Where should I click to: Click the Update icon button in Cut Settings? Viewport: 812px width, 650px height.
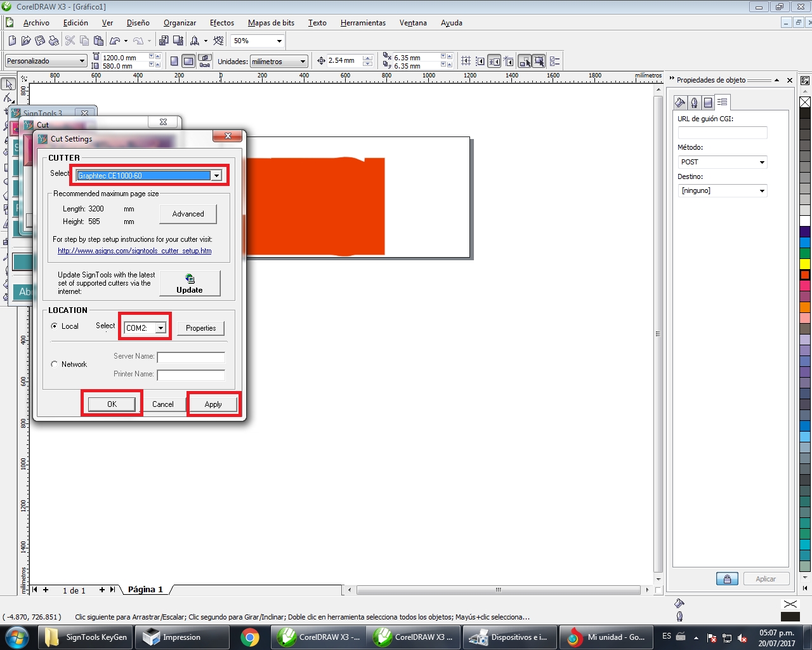pyautogui.click(x=190, y=283)
